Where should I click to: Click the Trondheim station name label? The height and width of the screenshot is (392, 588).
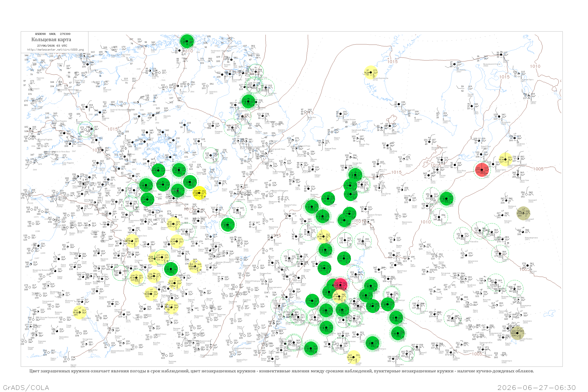pyautogui.click(x=94, y=70)
